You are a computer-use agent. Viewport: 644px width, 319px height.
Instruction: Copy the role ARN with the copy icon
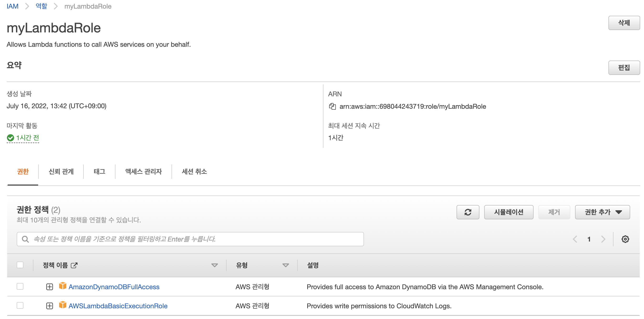click(x=332, y=106)
